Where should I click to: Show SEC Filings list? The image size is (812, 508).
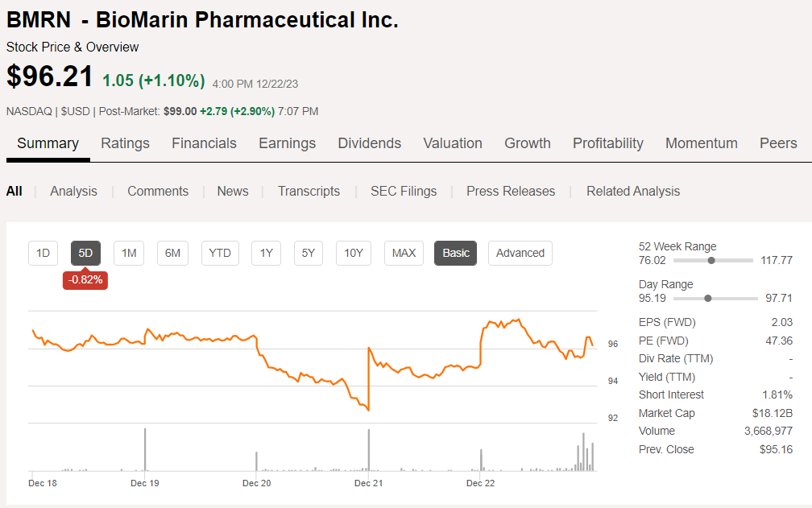pos(404,191)
